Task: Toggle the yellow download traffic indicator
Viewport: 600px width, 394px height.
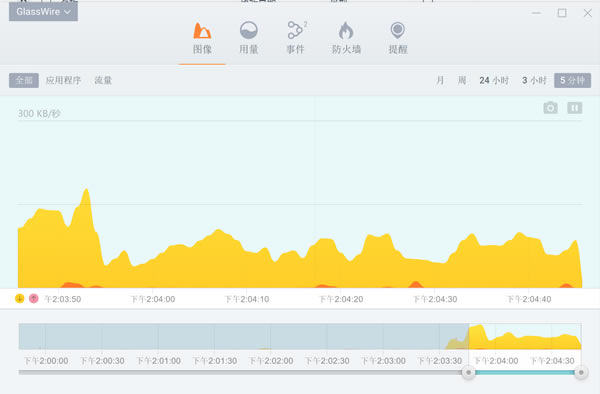Action: 20,298
